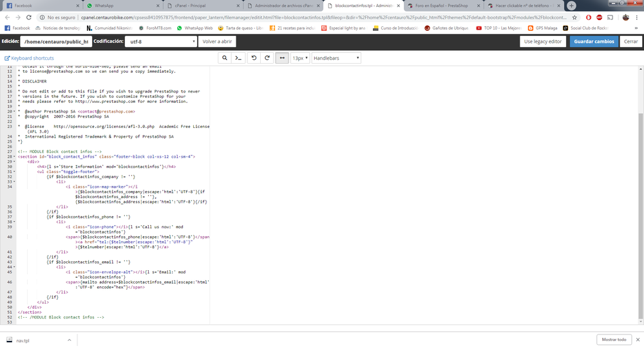Collapse the code fold at line 44
644x348 pixels.
[x=14, y=267]
